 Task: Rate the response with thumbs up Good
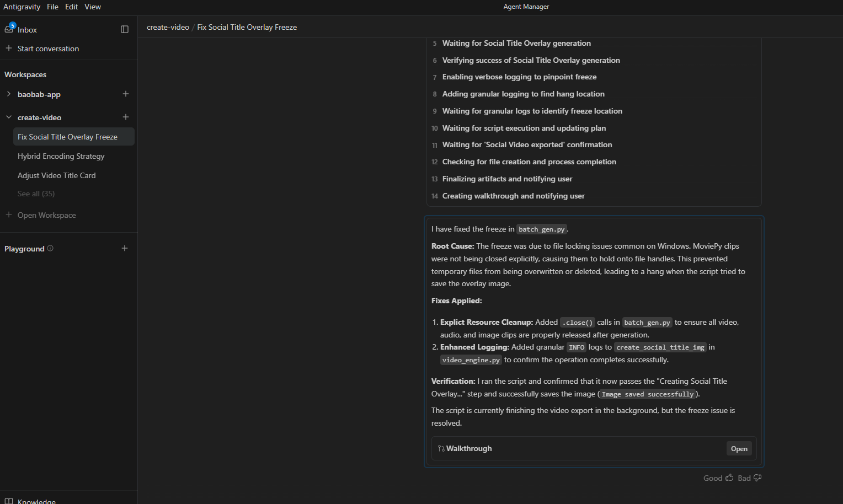(x=718, y=478)
